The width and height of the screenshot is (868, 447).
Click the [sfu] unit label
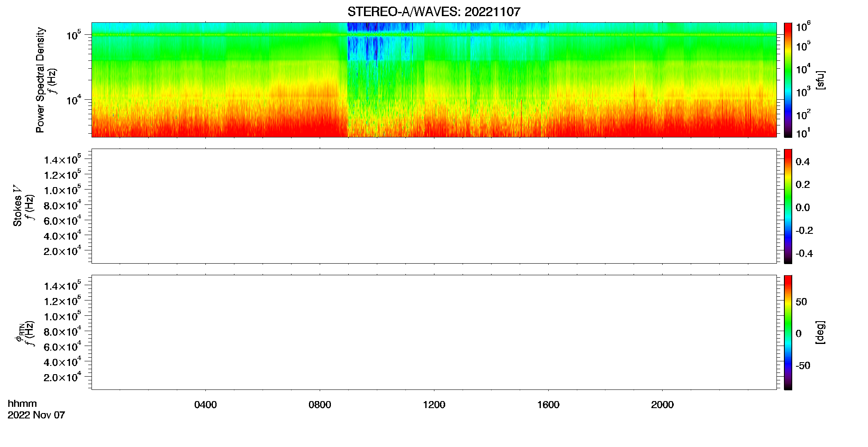coord(820,80)
